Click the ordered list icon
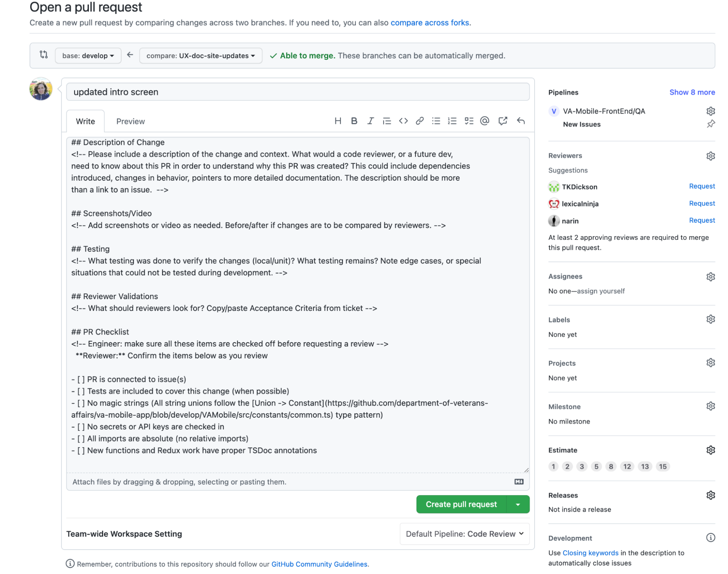Screen dimensions: 728x574 [x=452, y=121]
